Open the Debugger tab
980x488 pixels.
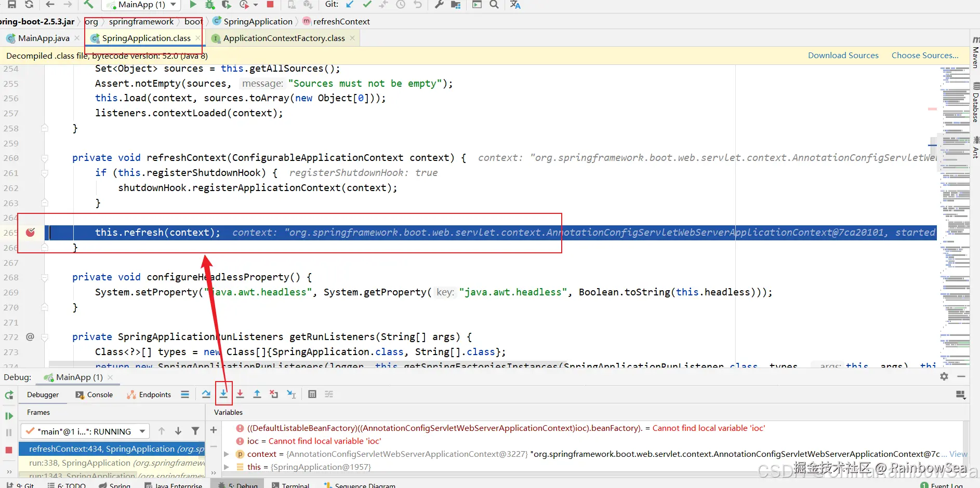[43, 395]
